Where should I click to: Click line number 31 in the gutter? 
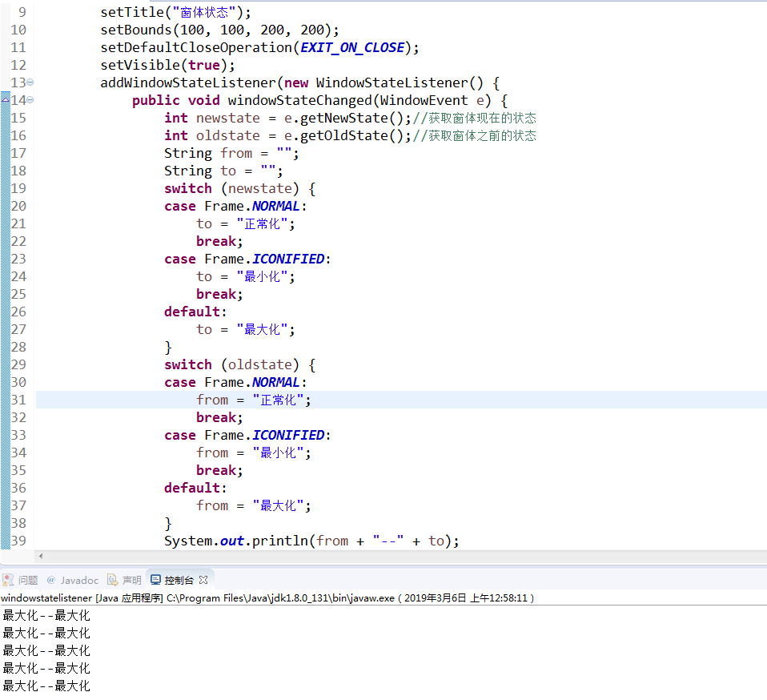click(x=18, y=400)
